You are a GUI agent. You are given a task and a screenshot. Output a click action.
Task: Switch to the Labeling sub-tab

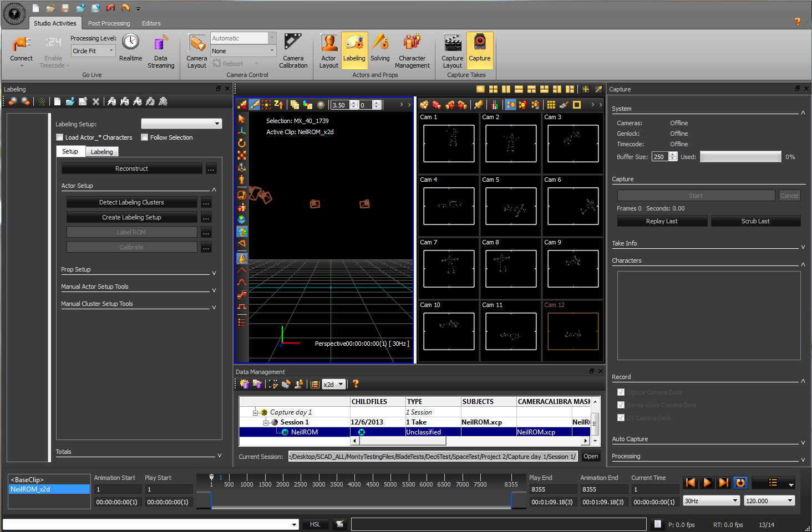coord(101,152)
